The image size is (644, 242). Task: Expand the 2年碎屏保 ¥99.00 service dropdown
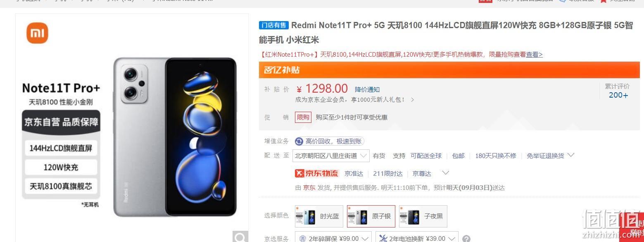tap(333, 239)
